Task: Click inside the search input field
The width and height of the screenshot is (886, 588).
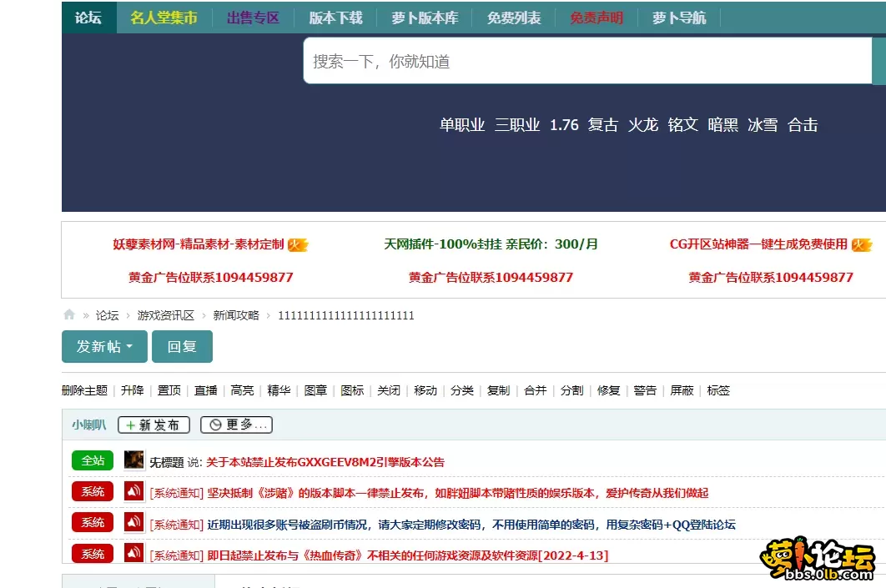Action: coord(542,63)
